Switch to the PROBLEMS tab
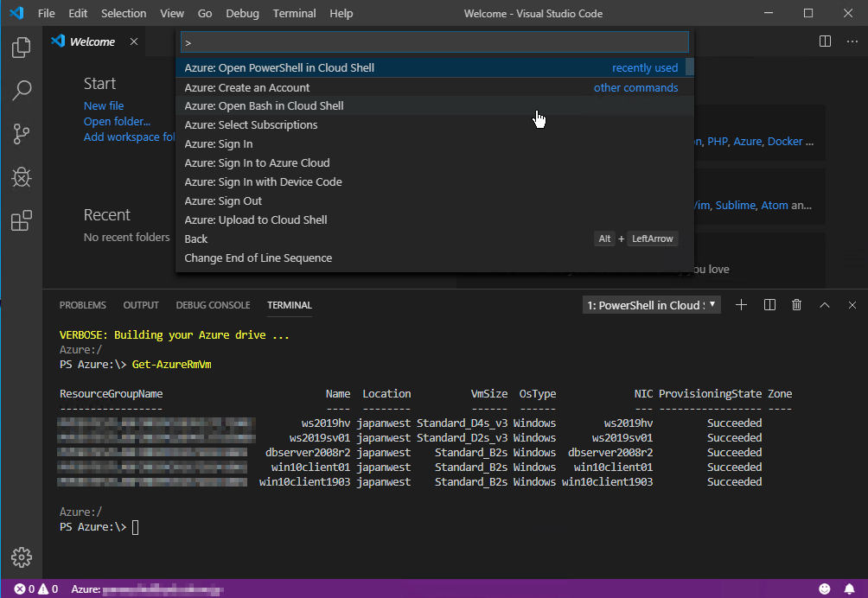868x598 pixels. pos(82,304)
